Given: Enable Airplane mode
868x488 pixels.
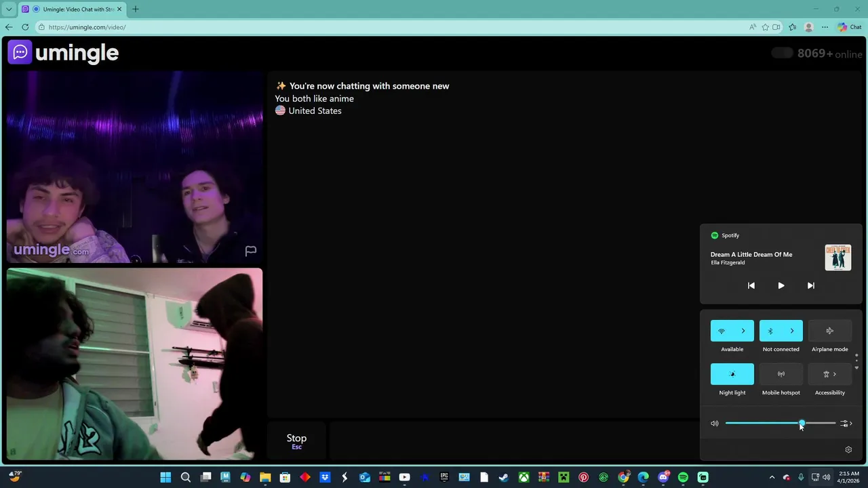Looking at the screenshot, I should (x=830, y=331).
